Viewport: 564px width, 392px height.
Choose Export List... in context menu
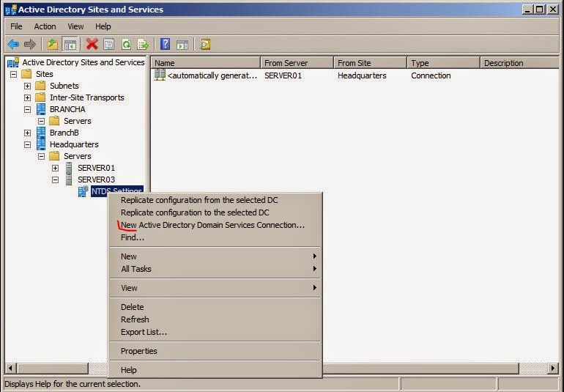(215, 332)
